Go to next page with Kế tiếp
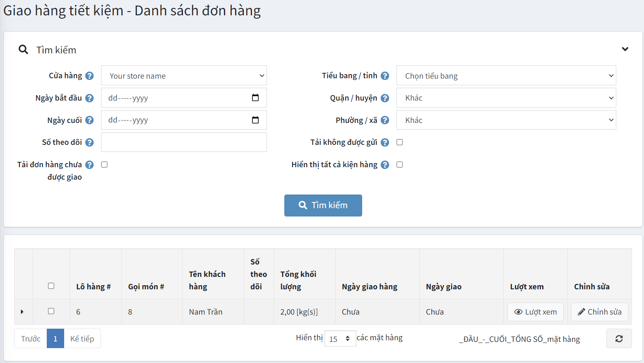This screenshot has width=644, height=363. click(x=82, y=339)
